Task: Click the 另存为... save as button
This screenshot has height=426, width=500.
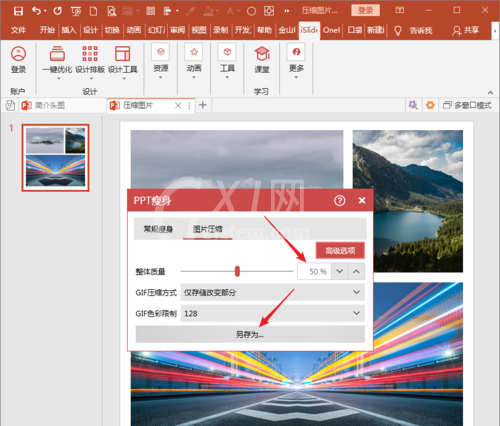Action: 250,334
